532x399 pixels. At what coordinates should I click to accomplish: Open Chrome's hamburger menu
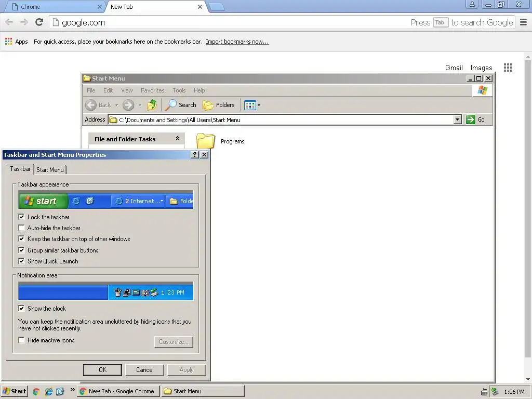click(524, 22)
